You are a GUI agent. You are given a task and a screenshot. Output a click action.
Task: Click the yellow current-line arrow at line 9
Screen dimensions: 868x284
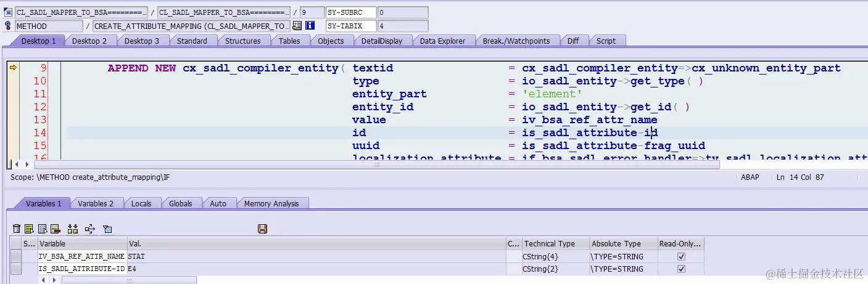point(13,68)
